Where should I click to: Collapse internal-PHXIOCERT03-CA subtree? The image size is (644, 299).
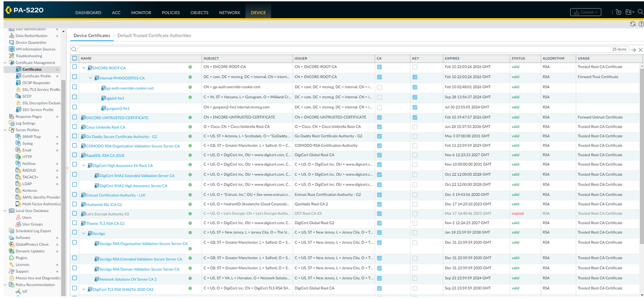tap(90, 78)
